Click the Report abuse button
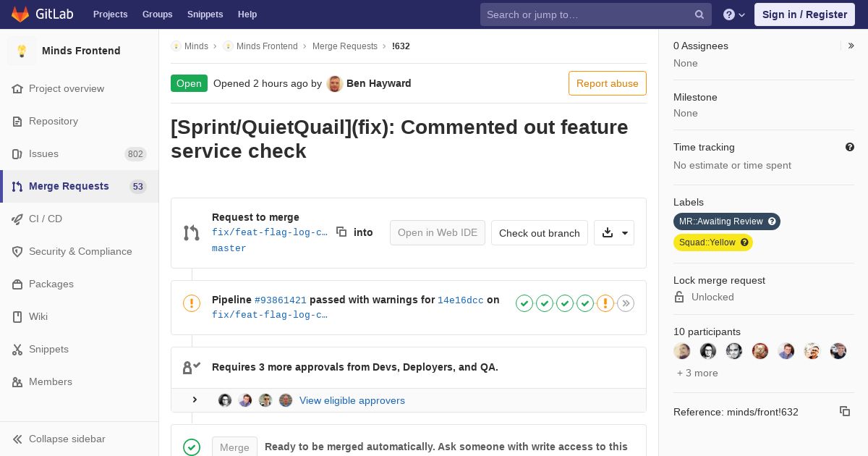The height and width of the screenshot is (456, 868). coord(607,83)
